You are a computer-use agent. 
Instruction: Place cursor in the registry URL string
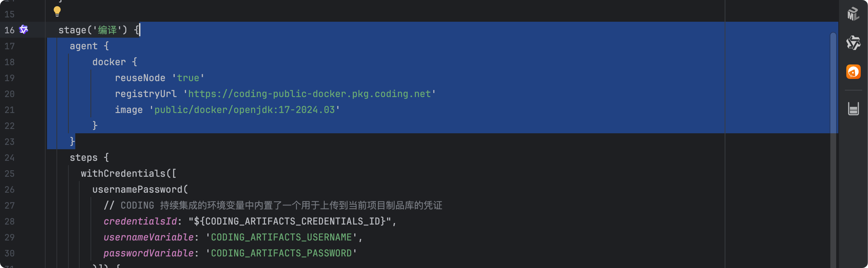(309, 94)
